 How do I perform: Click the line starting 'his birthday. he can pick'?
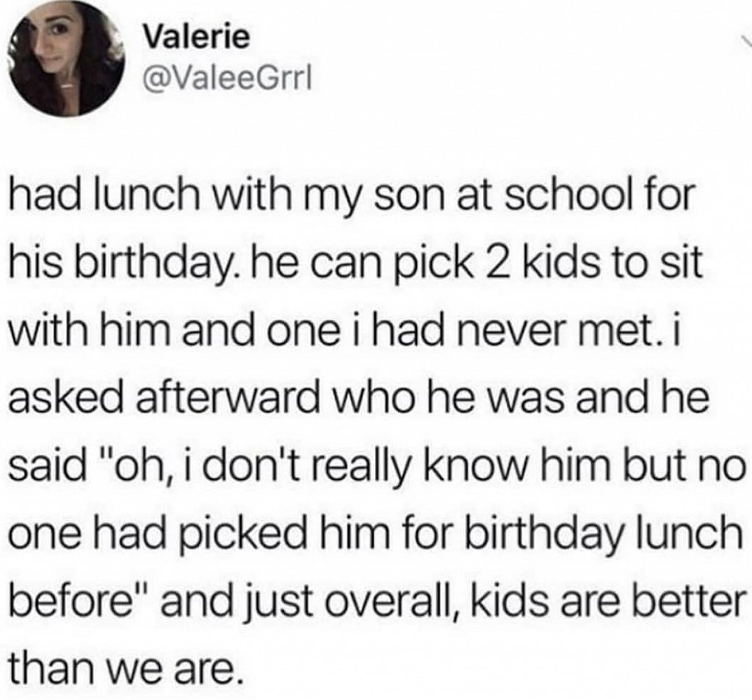(357, 264)
